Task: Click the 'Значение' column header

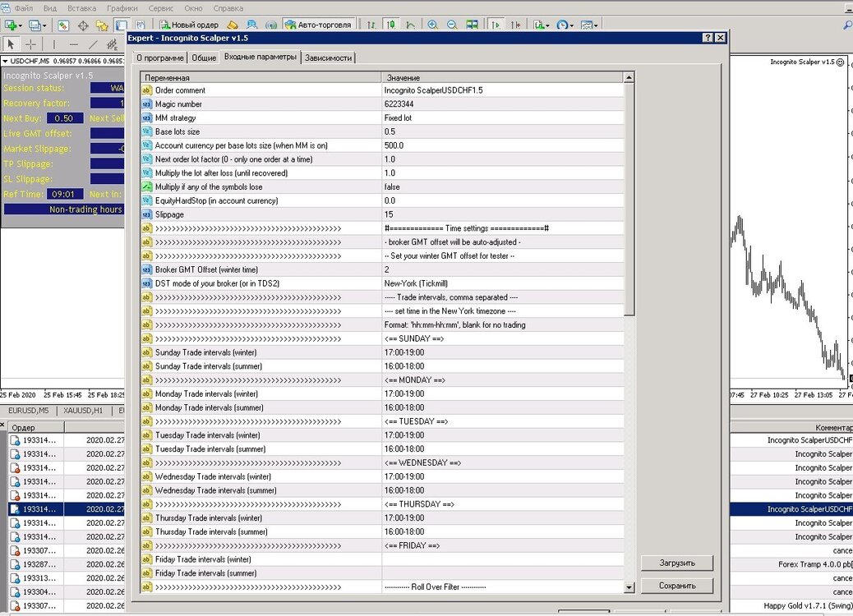Action: pyautogui.click(x=503, y=78)
